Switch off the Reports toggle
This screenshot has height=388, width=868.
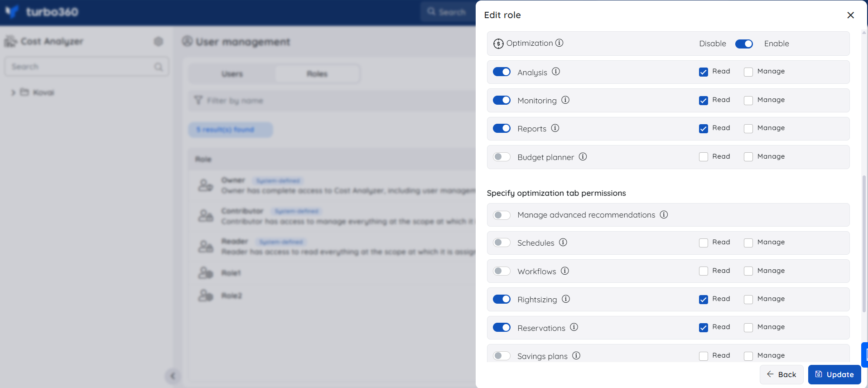(502, 128)
